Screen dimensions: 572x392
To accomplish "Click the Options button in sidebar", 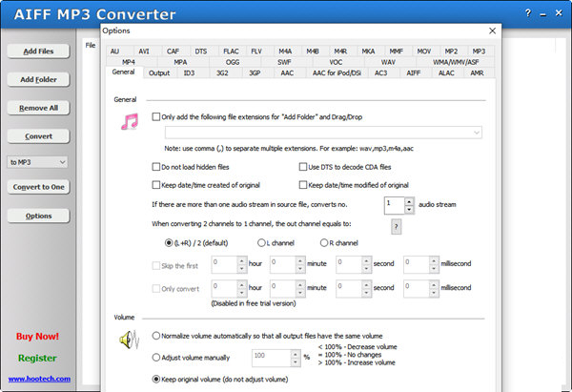I will (x=38, y=216).
